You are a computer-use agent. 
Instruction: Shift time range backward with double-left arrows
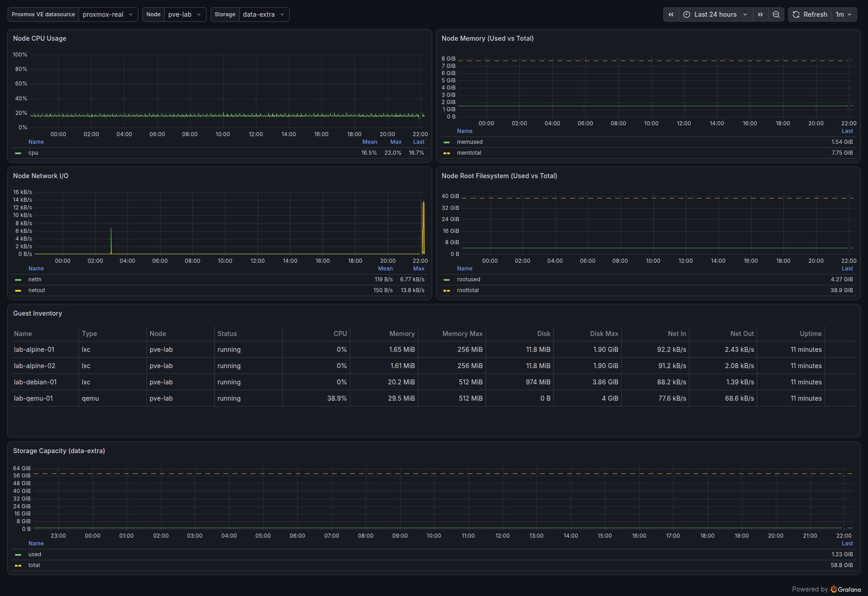pyautogui.click(x=671, y=14)
